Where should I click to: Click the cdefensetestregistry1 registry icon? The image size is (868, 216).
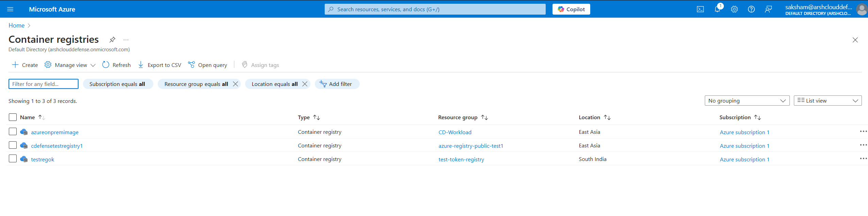pos(24,145)
